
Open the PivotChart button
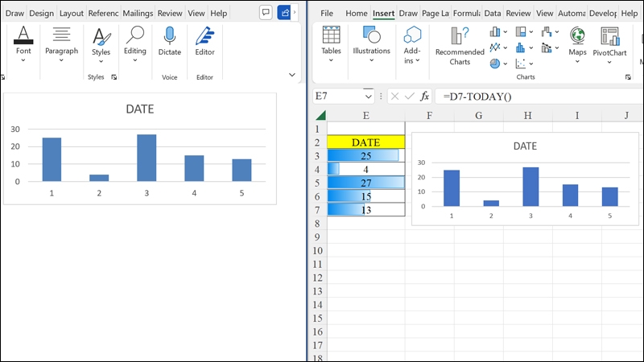coord(609,45)
